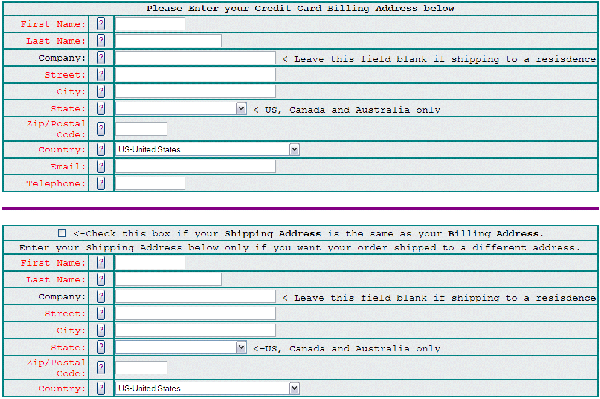Select the Telephone input field
The width and height of the screenshot is (600, 399).
[x=150, y=183]
